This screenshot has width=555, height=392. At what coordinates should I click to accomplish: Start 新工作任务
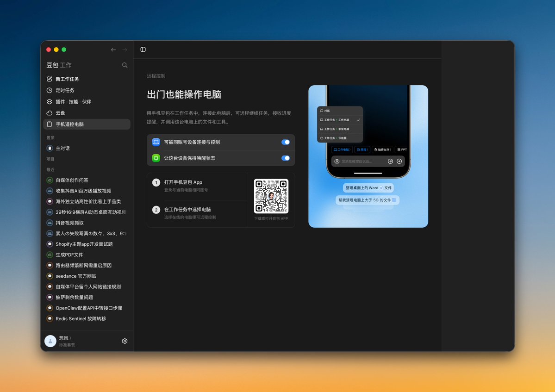tap(87, 79)
